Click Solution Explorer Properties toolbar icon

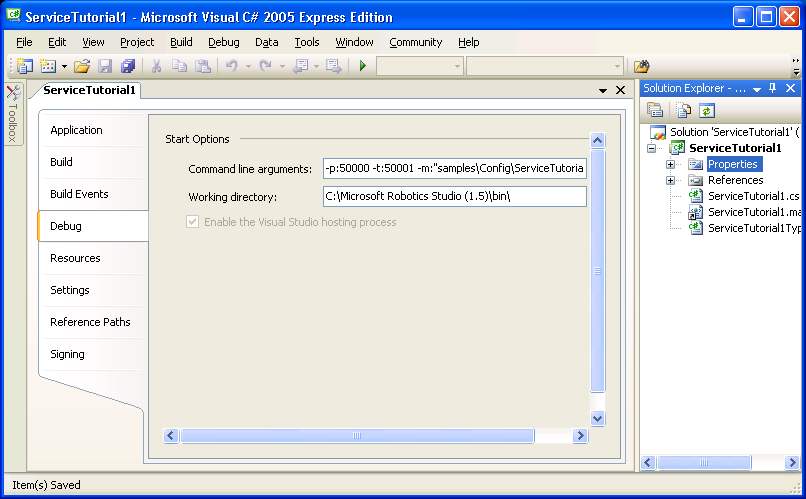tap(655, 110)
